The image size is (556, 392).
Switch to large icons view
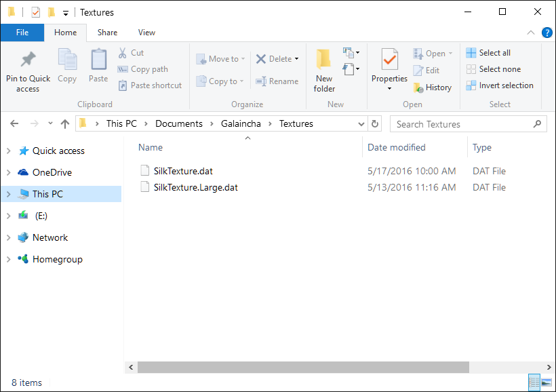pyautogui.click(x=546, y=383)
